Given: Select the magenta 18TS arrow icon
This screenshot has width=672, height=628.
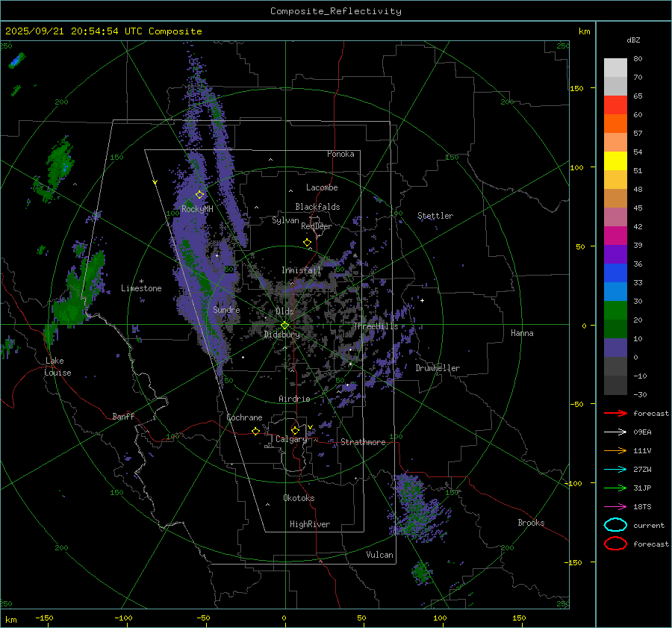Looking at the screenshot, I should pyautogui.click(x=615, y=506).
